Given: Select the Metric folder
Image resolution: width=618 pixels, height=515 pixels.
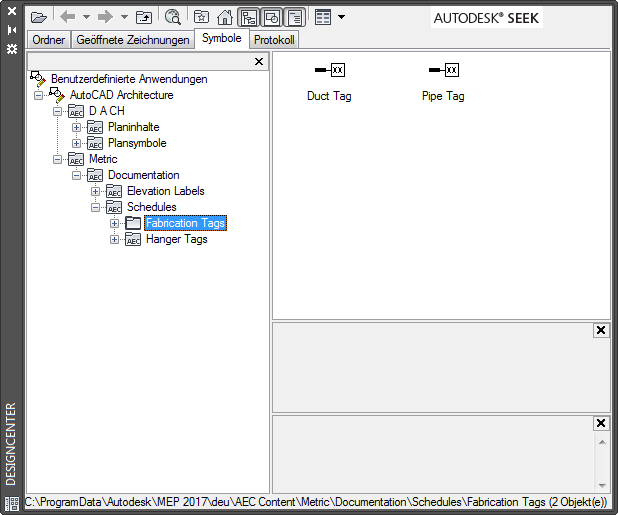Looking at the screenshot, I should tap(103, 159).
